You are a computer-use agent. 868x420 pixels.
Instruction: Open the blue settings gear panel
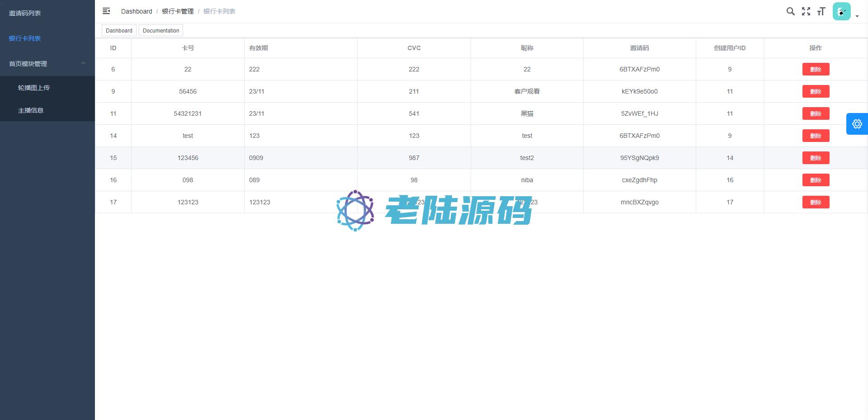pos(857,124)
